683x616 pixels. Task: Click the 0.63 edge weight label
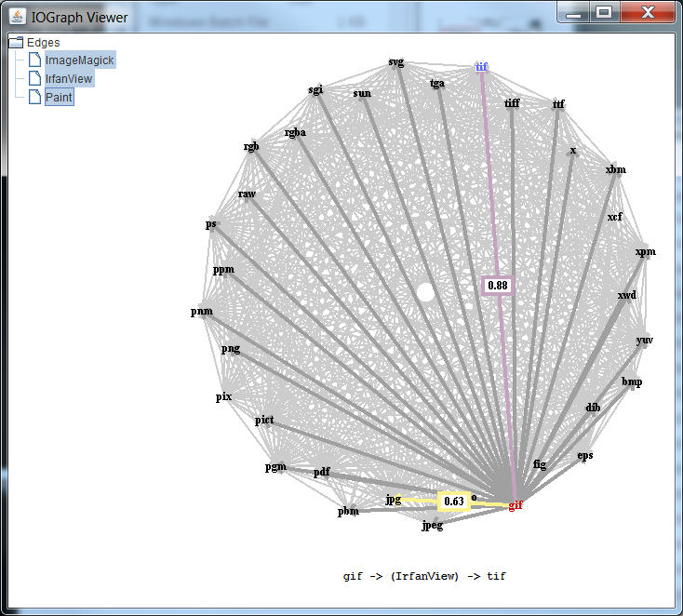[x=454, y=501]
